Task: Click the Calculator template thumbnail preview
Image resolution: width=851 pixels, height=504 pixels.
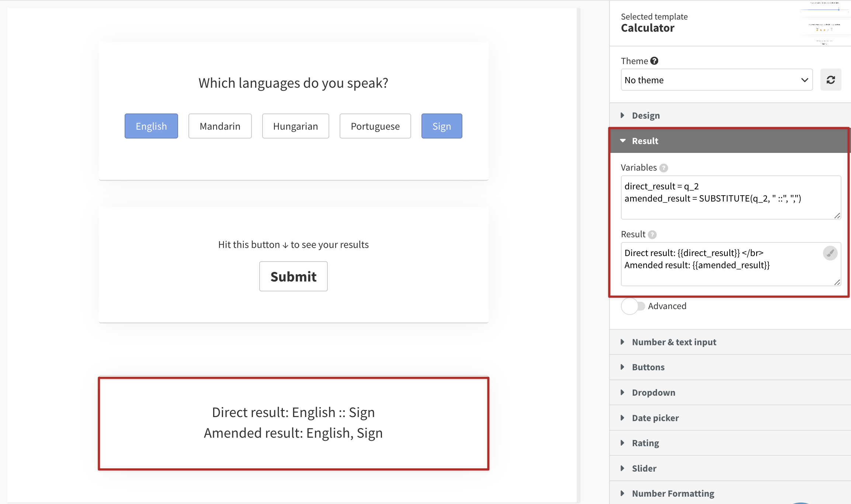Action: pyautogui.click(x=825, y=23)
